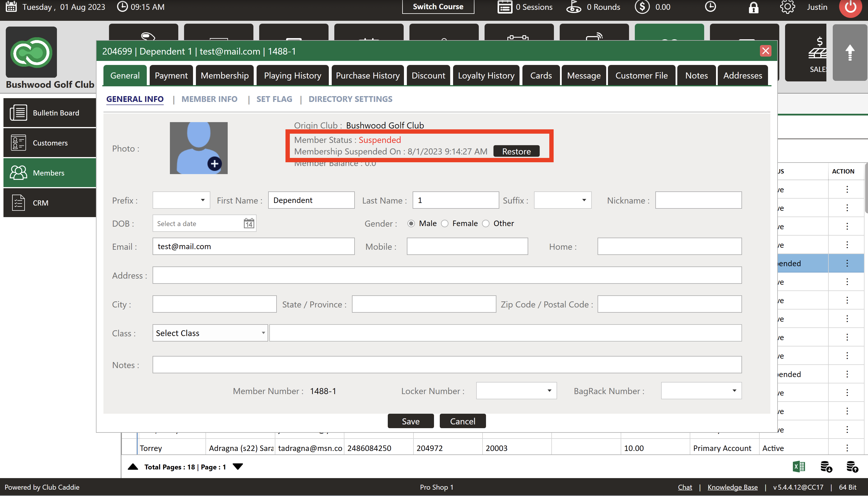
Task: Switch to the Playing History tab
Action: point(292,75)
